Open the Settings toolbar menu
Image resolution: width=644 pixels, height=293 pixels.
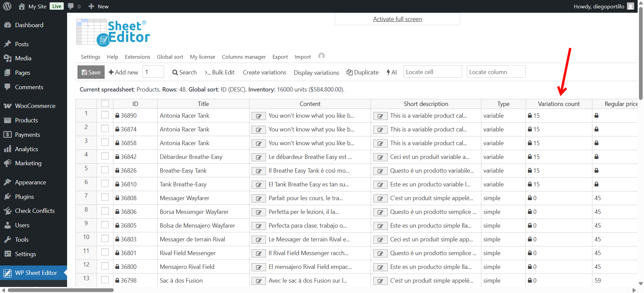(x=90, y=57)
